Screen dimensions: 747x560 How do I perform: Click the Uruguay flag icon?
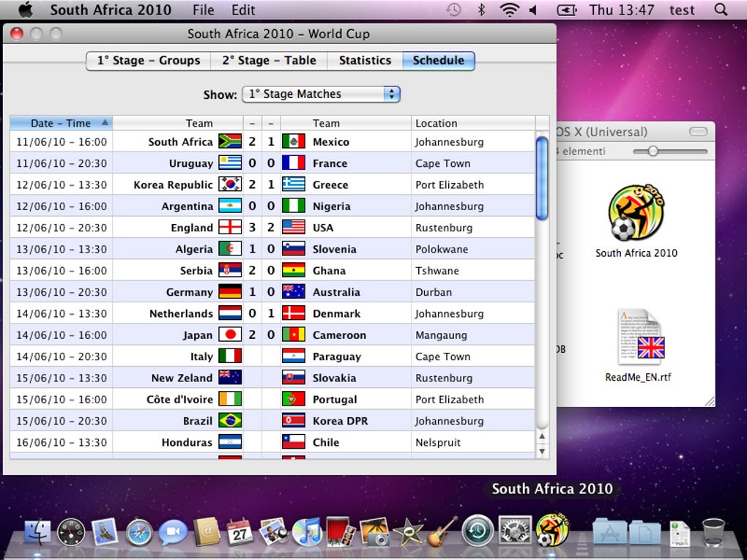pyautogui.click(x=230, y=163)
